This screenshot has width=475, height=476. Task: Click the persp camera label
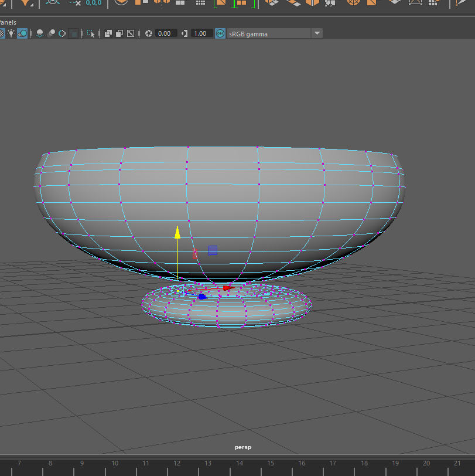coord(242,447)
